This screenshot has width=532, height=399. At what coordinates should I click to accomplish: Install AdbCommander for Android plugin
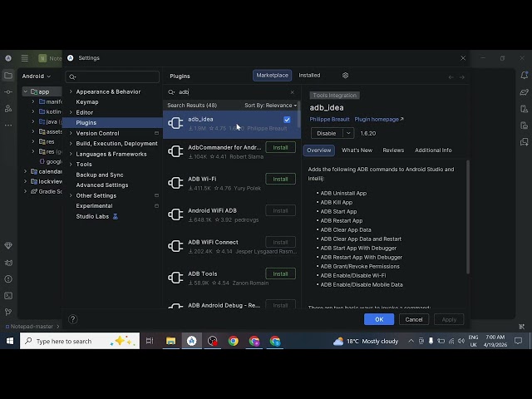coord(280,148)
